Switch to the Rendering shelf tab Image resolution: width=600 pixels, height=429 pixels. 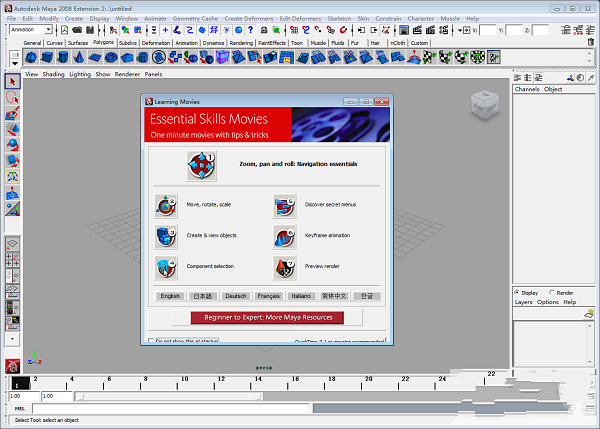pyautogui.click(x=241, y=43)
